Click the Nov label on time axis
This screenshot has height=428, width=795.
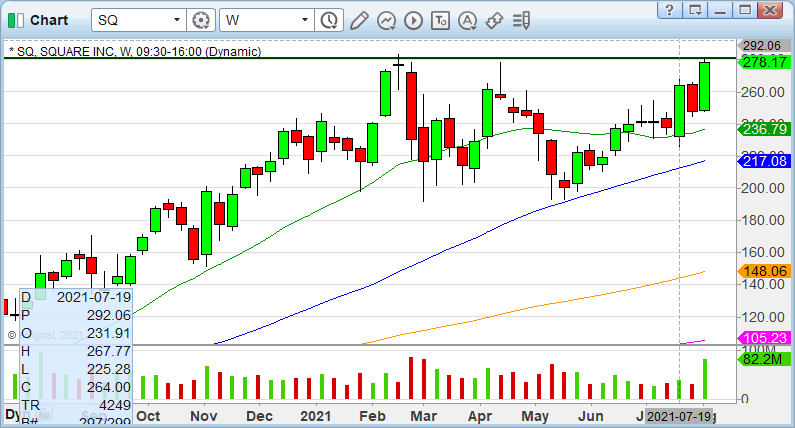tap(204, 416)
